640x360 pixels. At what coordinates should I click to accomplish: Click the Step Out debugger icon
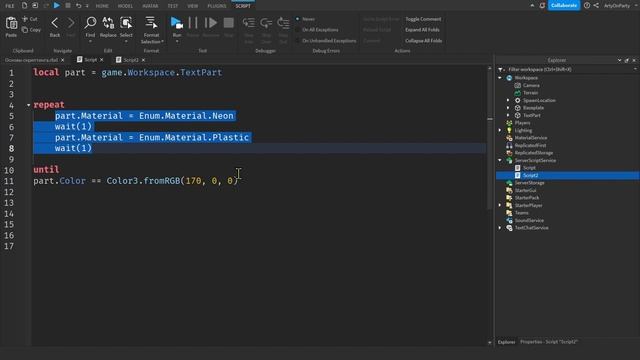(283, 23)
